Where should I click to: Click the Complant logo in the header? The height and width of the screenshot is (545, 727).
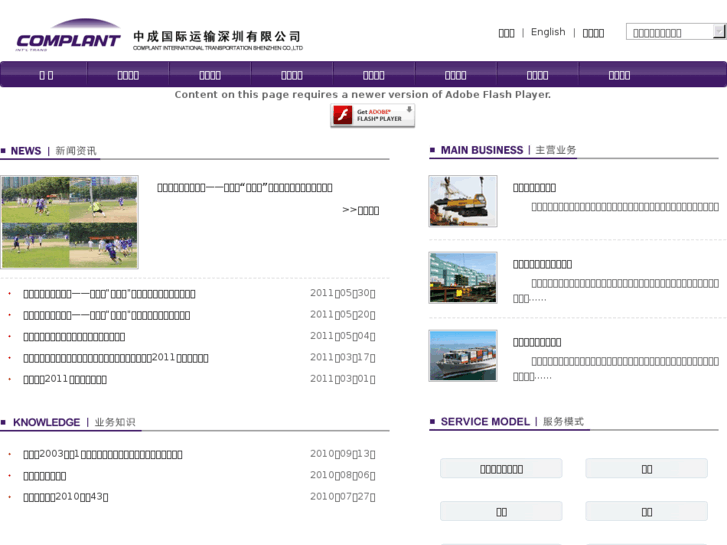click(x=68, y=38)
